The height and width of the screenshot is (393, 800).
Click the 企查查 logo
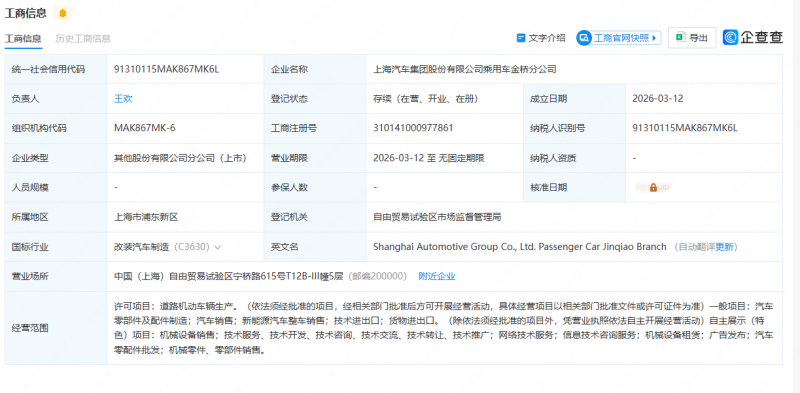753,37
